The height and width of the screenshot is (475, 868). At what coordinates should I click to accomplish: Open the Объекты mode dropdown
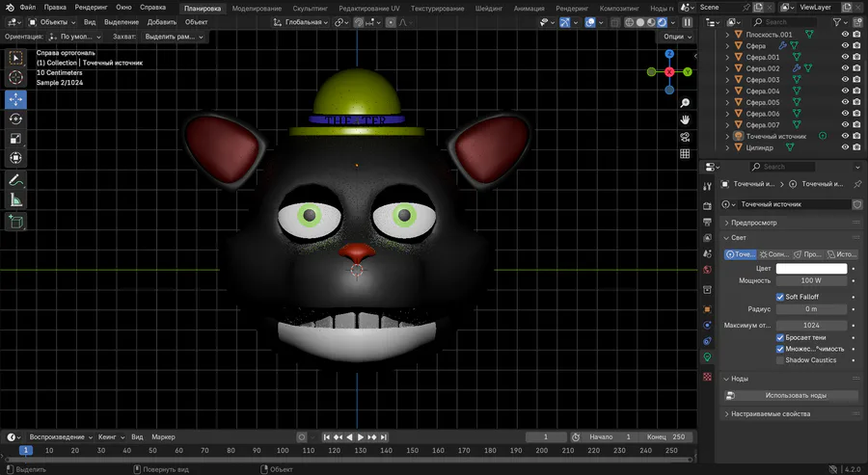coord(52,23)
